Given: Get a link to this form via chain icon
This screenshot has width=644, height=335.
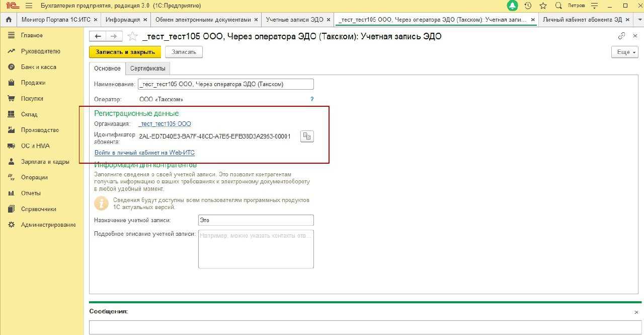Looking at the screenshot, I should [622, 36].
